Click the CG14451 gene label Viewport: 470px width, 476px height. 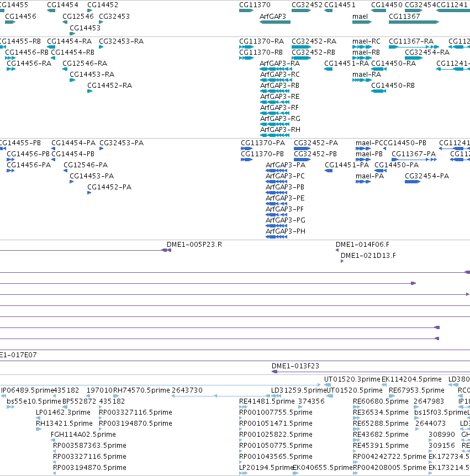[x=340, y=5]
